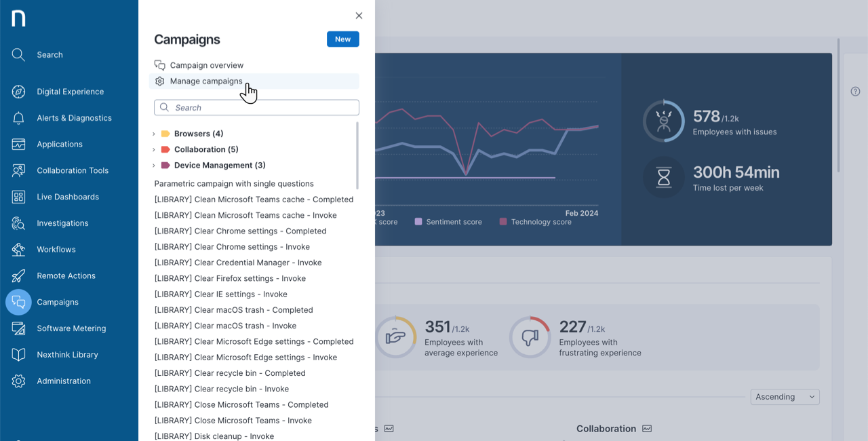Open the Ascending sort dropdown
This screenshot has height=441, width=868.
coord(785,396)
